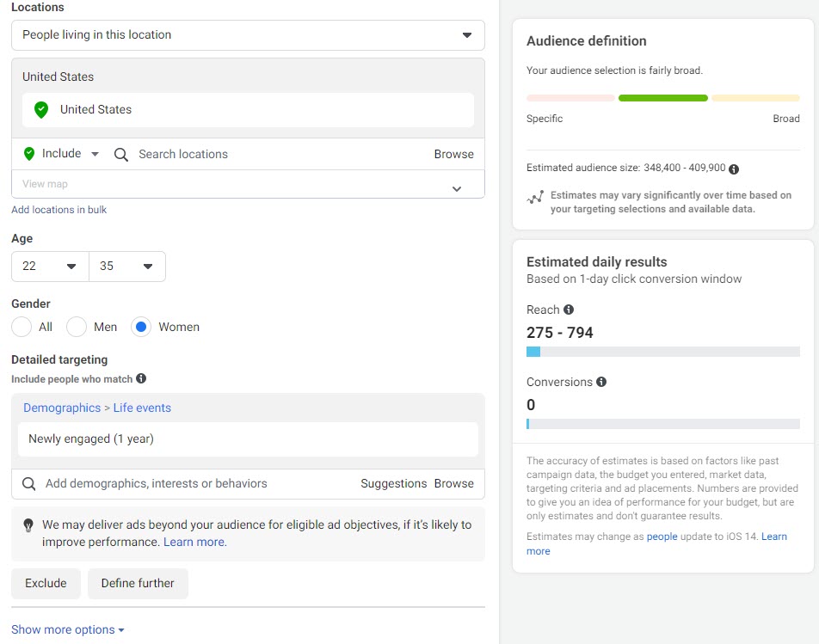Click green pin icon beside United States

pos(41,109)
